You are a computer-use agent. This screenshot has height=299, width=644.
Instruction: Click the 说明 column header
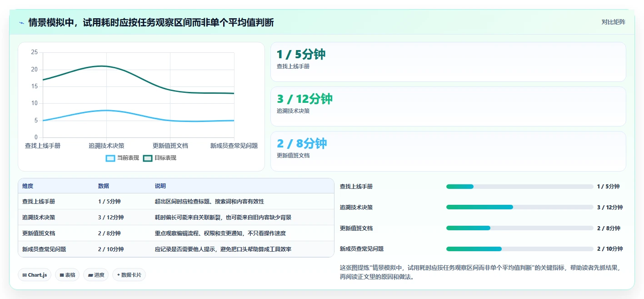pyautogui.click(x=160, y=186)
